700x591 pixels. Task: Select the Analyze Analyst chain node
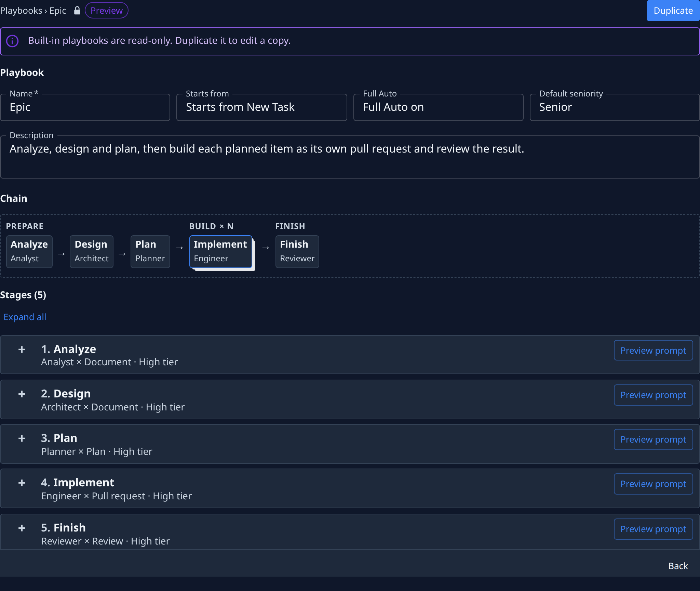point(29,251)
